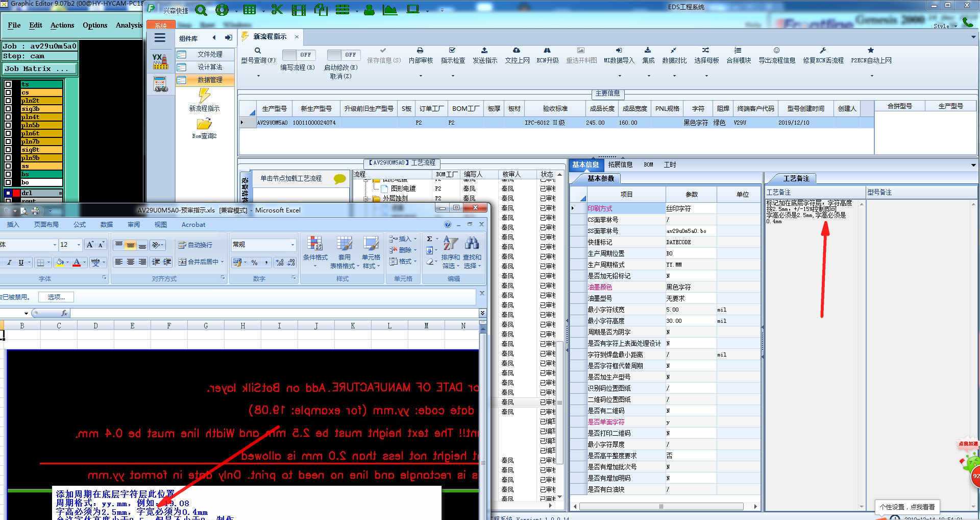Screen dimensions: 980x520
Task: Toggle the pln2t layer checkbox in Genesis
Action: [x=8, y=101]
